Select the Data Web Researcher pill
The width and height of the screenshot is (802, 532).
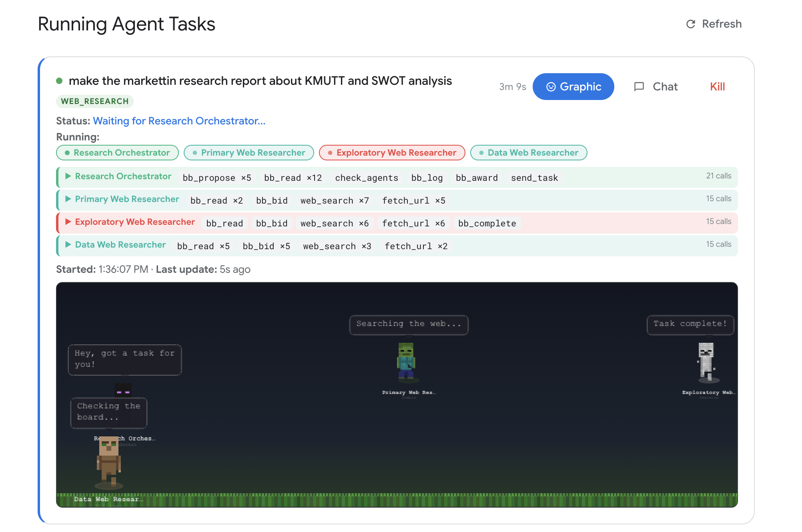529,153
